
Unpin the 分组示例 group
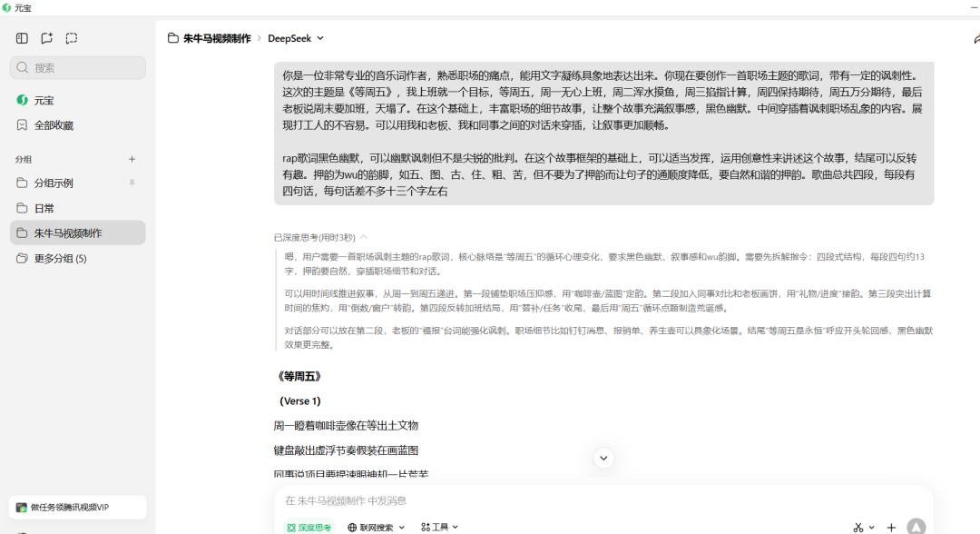[x=132, y=183]
